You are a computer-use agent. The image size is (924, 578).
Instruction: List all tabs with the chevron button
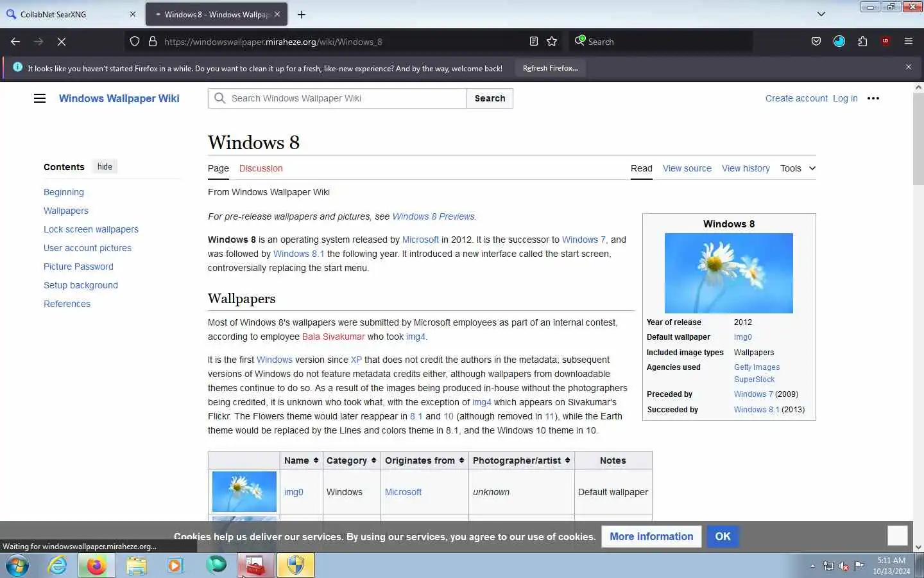pos(821,14)
